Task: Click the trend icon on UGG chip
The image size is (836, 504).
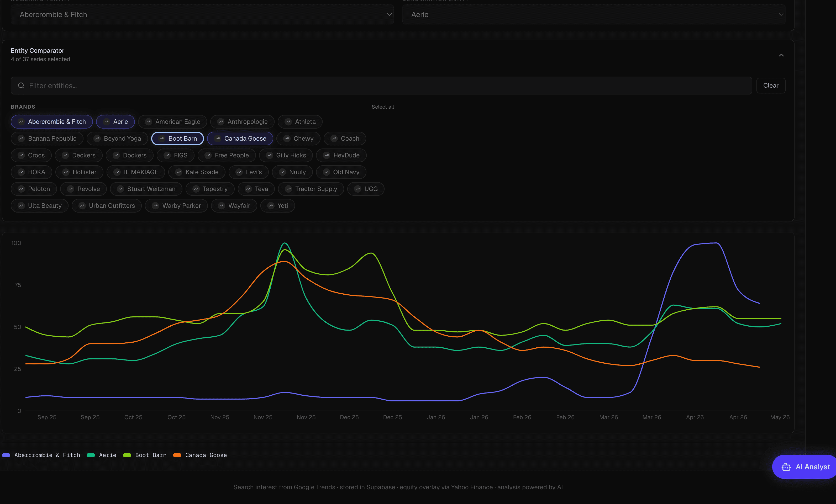Action: [x=357, y=189]
